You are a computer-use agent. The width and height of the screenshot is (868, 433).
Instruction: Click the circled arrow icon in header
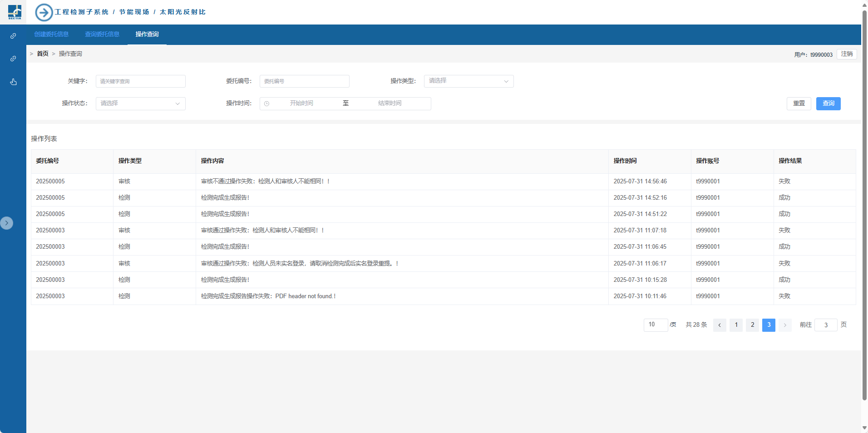tap(44, 12)
